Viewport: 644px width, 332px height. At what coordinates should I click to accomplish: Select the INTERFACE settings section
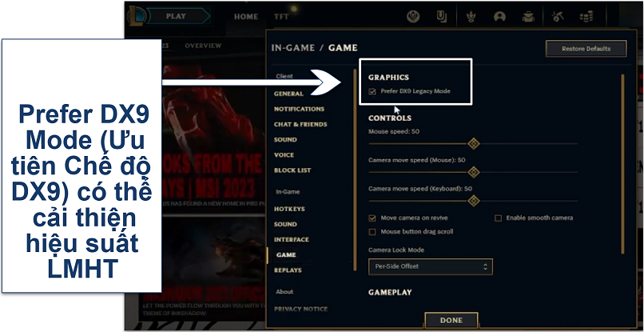click(x=292, y=239)
